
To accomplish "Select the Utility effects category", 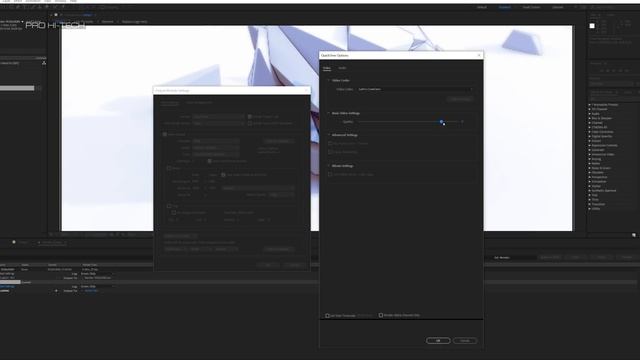I will coord(596,209).
